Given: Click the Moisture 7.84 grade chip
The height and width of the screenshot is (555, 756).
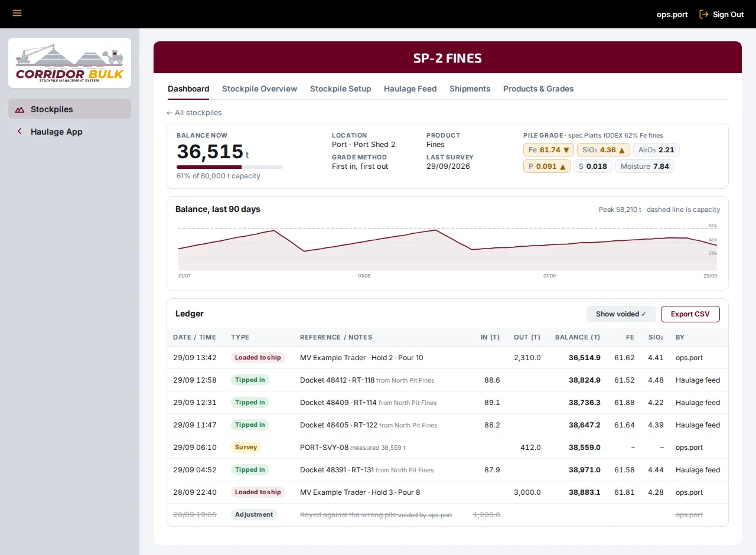Looking at the screenshot, I should [x=645, y=166].
